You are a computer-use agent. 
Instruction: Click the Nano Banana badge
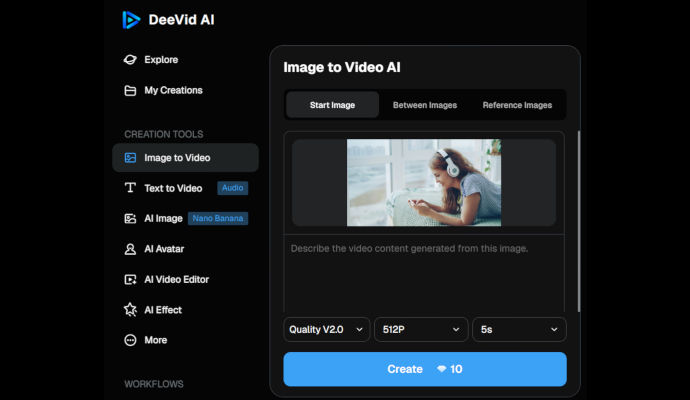[x=217, y=218]
